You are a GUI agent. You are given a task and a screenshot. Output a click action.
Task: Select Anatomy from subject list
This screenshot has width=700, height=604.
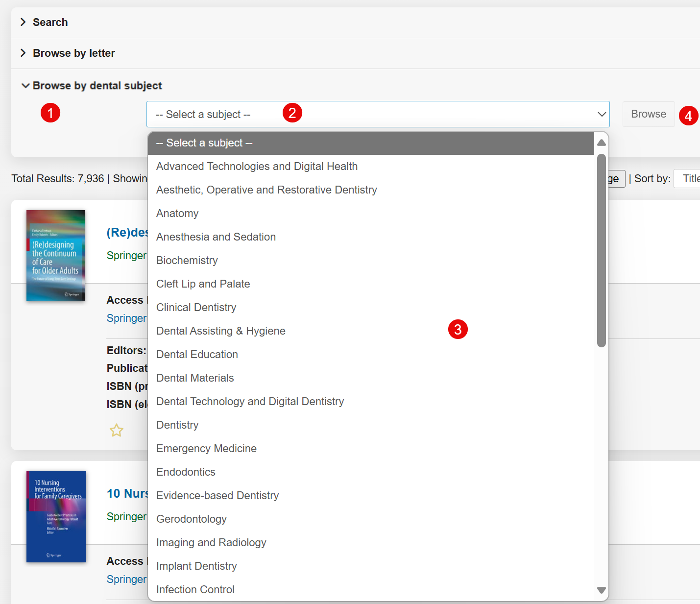tap(177, 214)
